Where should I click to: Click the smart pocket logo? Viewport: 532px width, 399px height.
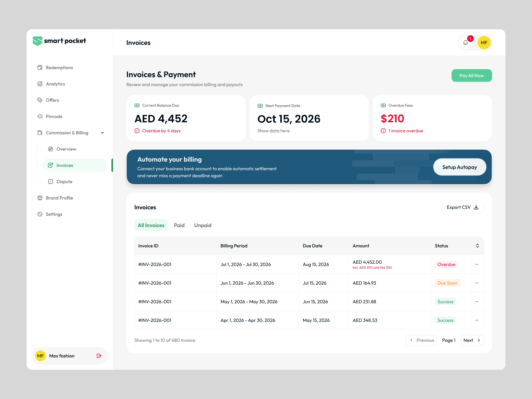click(x=59, y=41)
